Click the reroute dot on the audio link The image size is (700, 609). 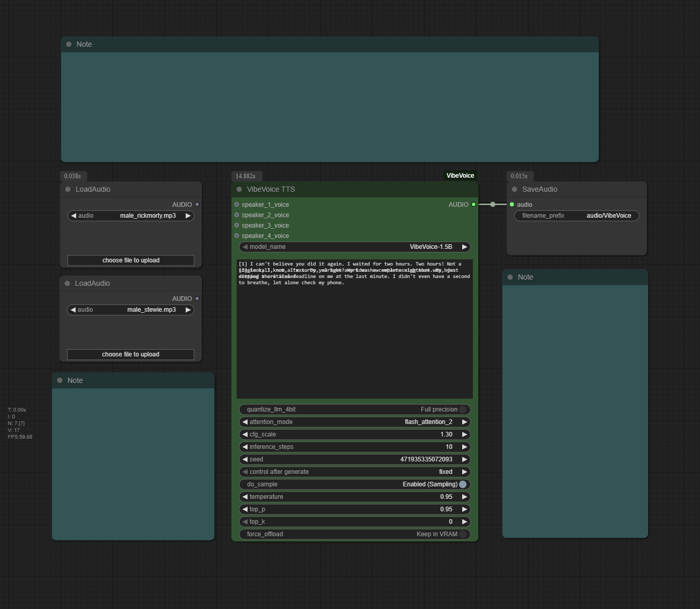[x=492, y=204]
